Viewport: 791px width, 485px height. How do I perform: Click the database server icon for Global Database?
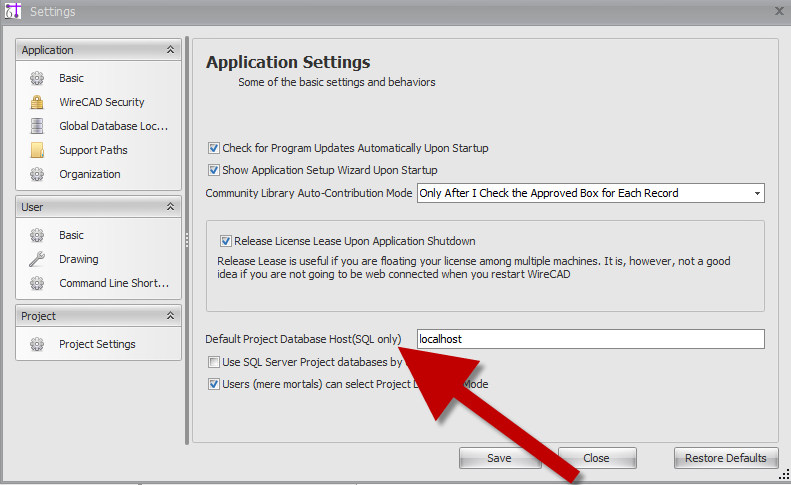37,126
